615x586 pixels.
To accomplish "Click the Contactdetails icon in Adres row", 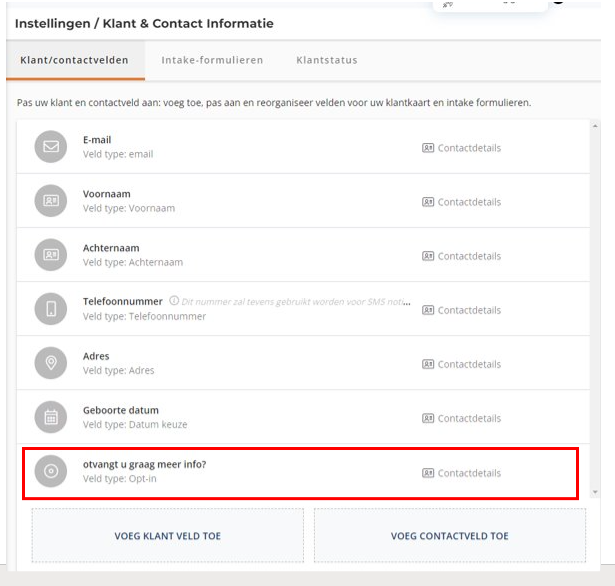I will click(x=428, y=364).
